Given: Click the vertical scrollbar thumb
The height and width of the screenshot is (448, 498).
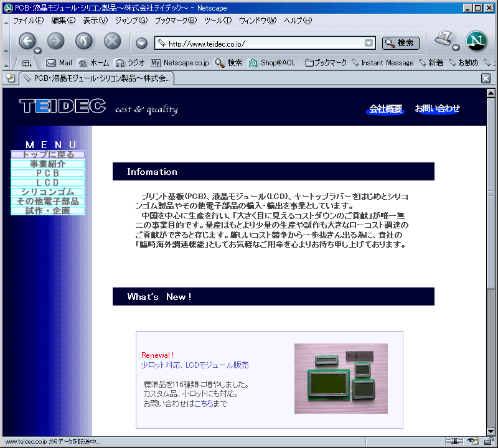Looking at the screenshot, I should pyautogui.click(x=491, y=193).
